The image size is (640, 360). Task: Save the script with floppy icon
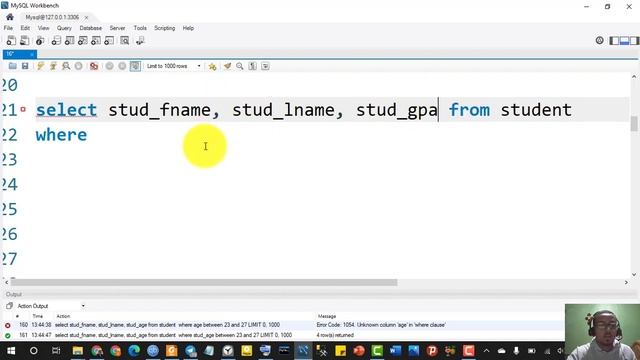(25, 66)
